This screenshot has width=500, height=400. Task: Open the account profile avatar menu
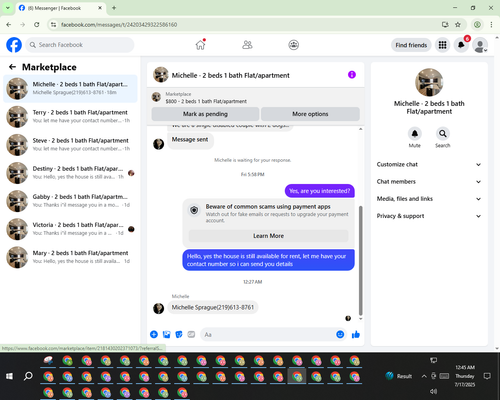point(480,45)
